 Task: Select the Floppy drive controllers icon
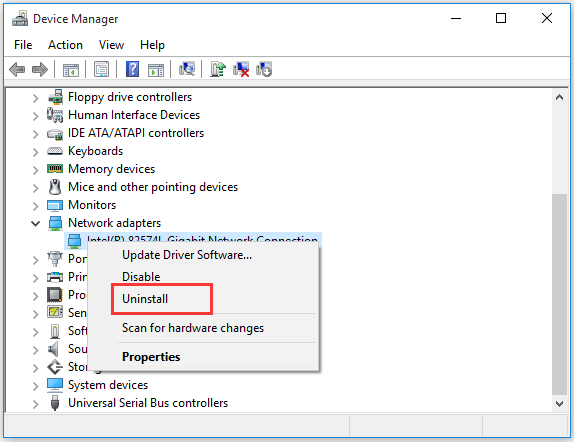(x=55, y=97)
